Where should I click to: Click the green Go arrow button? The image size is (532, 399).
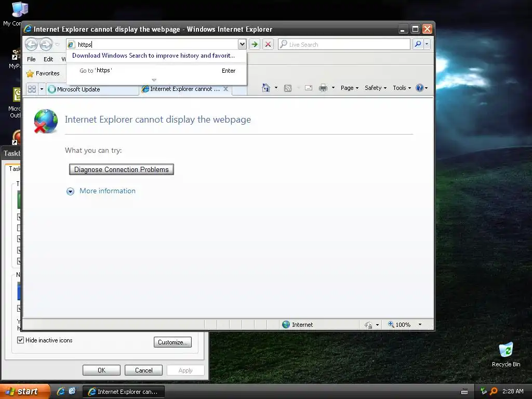click(x=255, y=45)
